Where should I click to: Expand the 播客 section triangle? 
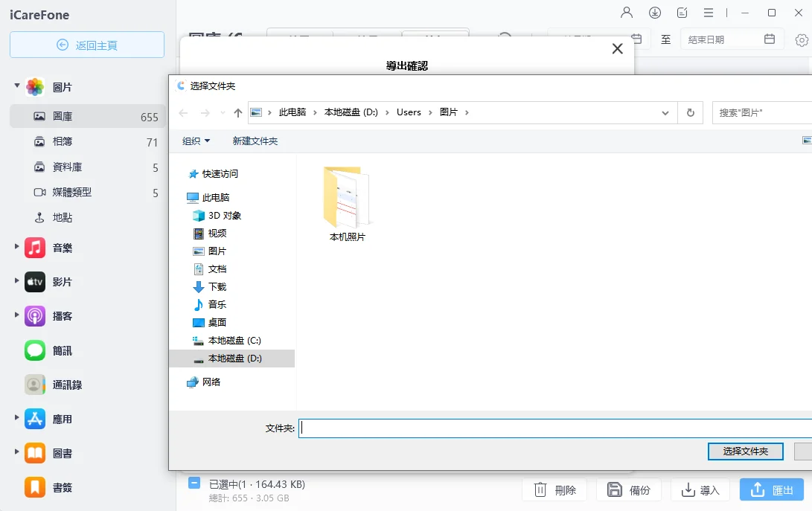point(17,315)
